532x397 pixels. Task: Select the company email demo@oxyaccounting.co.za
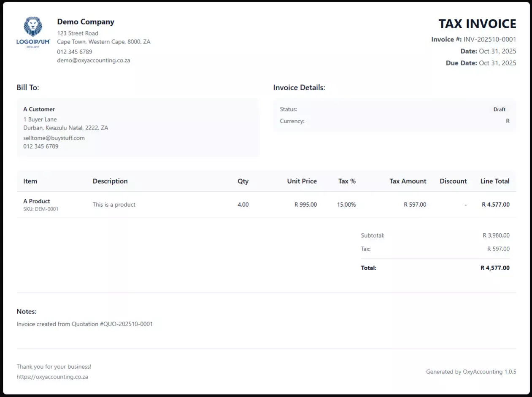(93, 60)
